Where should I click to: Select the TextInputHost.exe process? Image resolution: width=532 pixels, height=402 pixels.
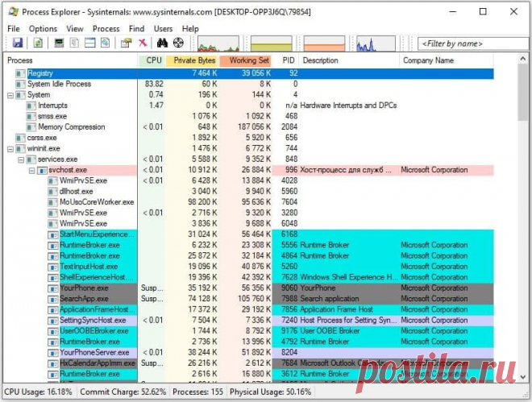click(x=248, y=267)
